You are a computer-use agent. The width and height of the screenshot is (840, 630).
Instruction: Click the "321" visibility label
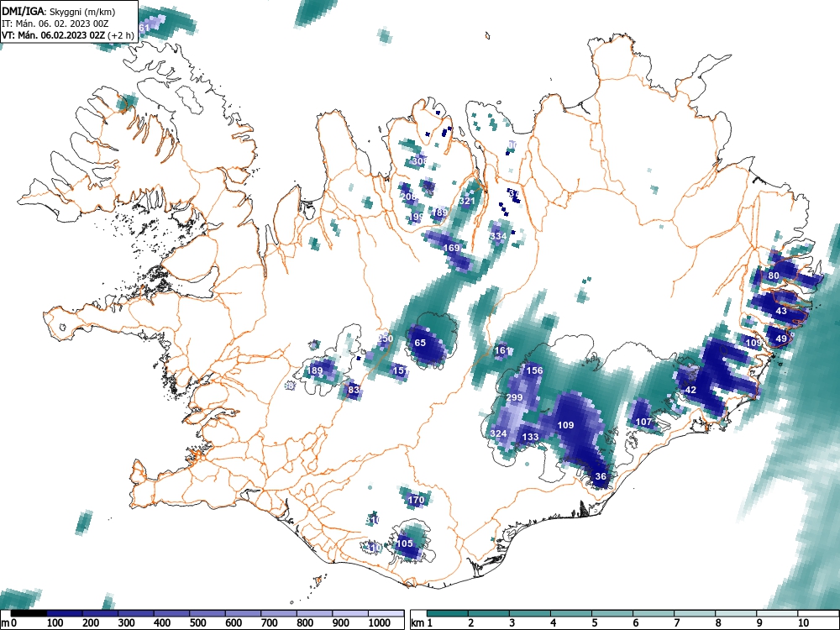coord(467,201)
